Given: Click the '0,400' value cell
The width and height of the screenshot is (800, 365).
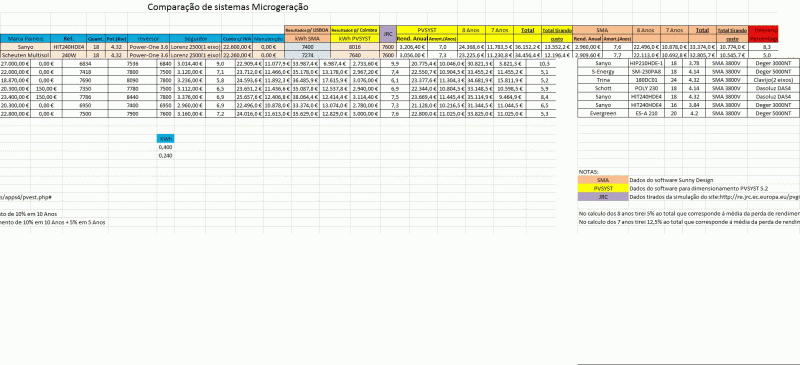Looking at the screenshot, I should tap(166, 147).
